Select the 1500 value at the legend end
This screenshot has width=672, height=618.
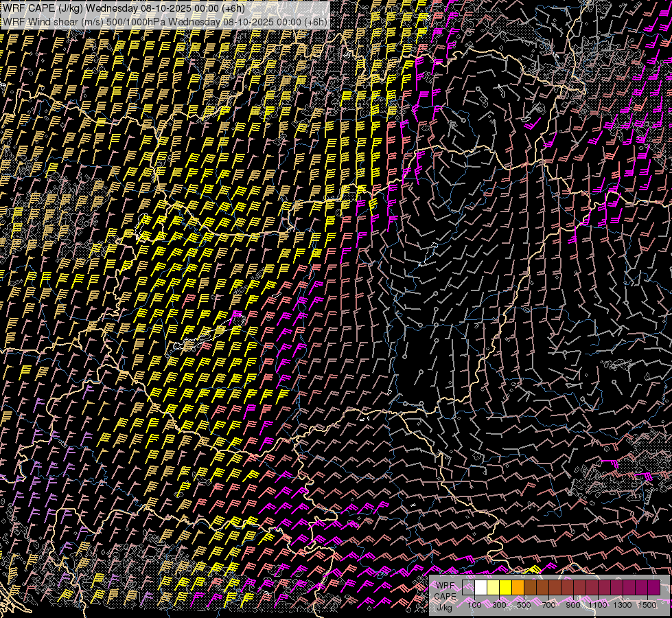point(647,605)
